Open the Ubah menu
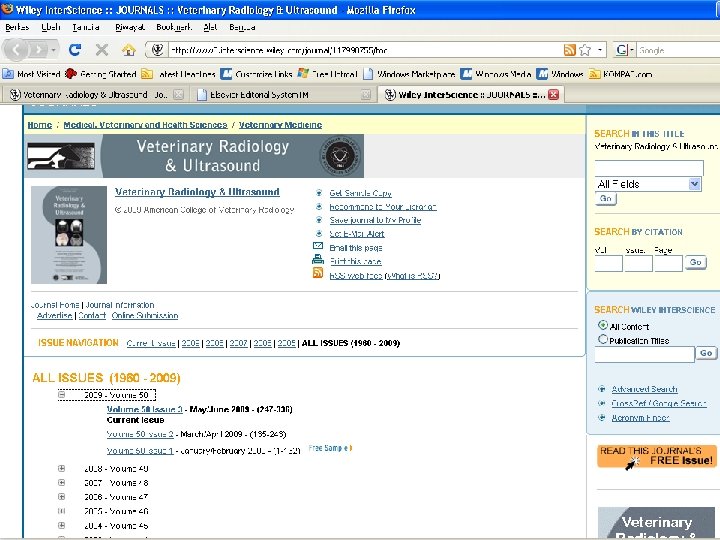This screenshot has height=540, width=720. click(51, 27)
